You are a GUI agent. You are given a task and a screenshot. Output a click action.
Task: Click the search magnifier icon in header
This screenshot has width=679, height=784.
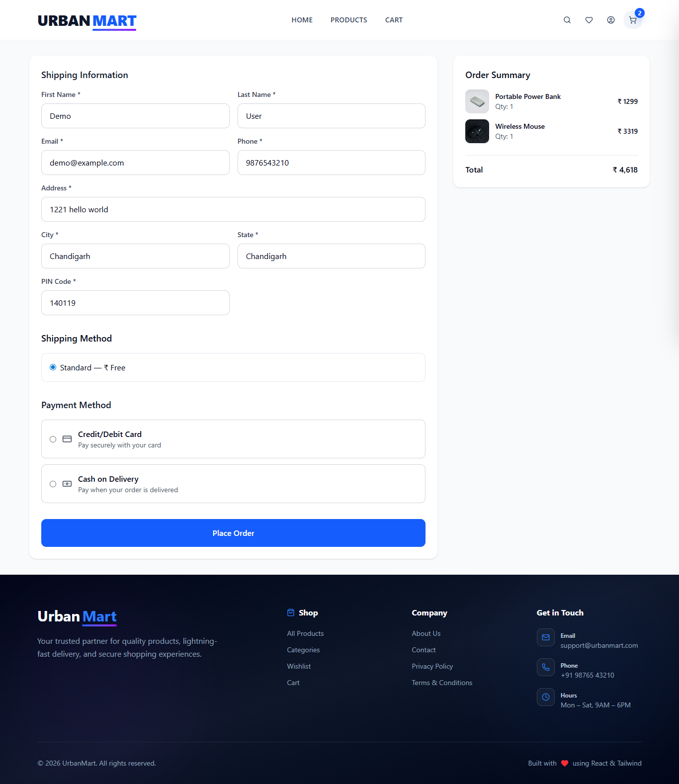pos(567,20)
